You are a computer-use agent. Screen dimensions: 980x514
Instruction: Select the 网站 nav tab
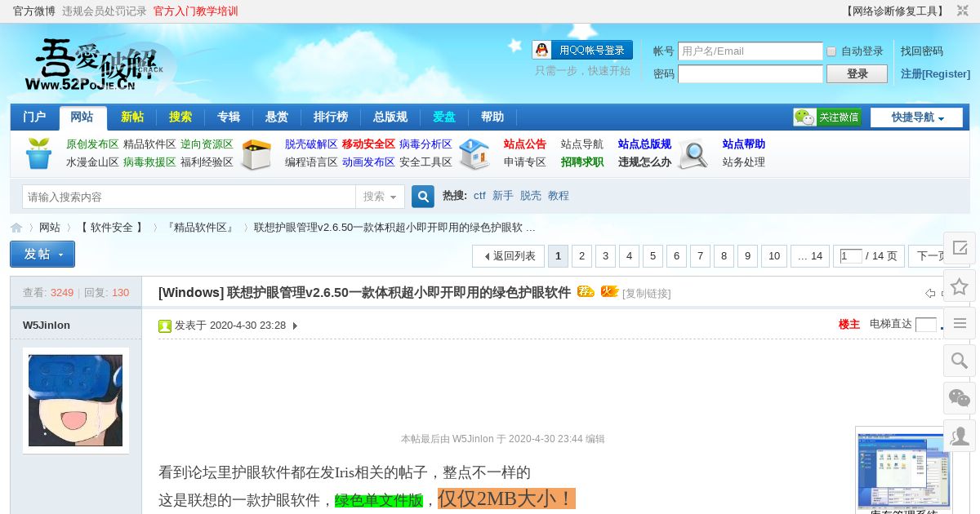pyautogui.click(x=82, y=117)
